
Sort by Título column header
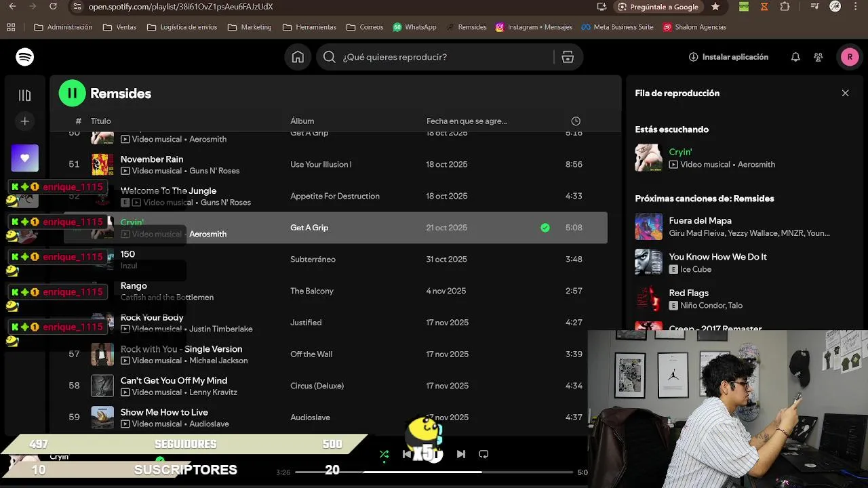[101, 121]
